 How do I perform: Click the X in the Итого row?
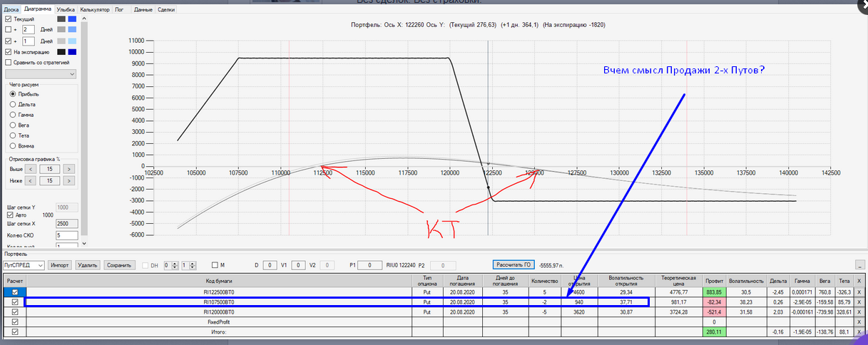(x=859, y=332)
